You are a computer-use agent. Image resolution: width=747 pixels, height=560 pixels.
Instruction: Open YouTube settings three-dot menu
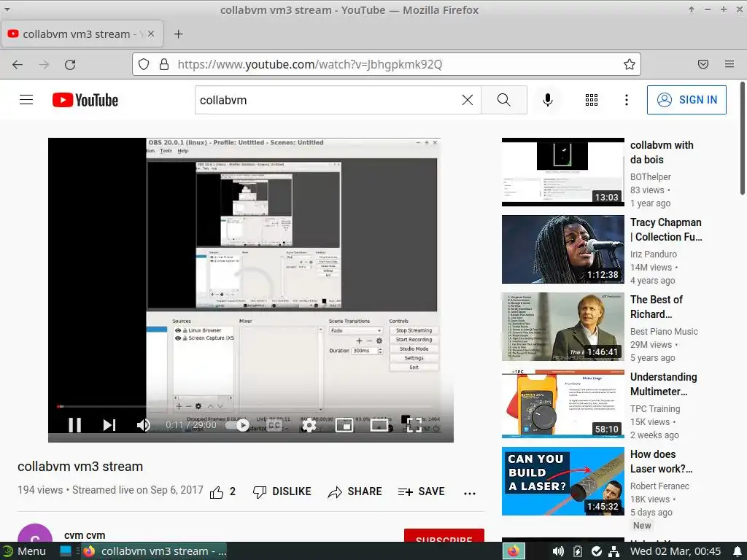pos(627,99)
